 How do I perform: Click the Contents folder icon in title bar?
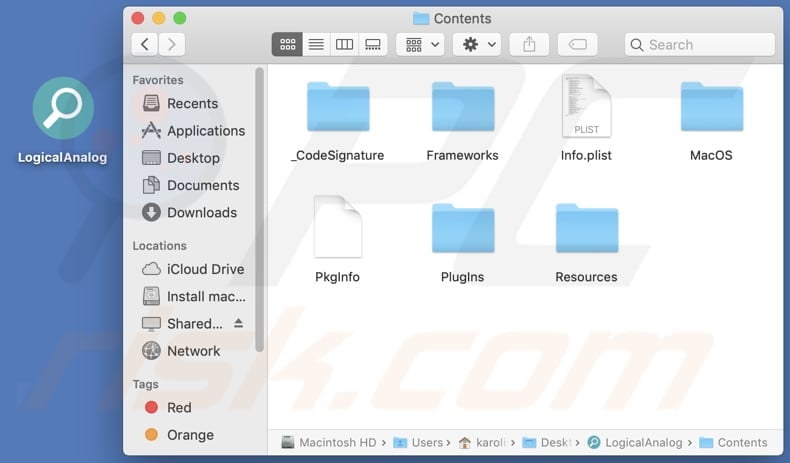421,19
